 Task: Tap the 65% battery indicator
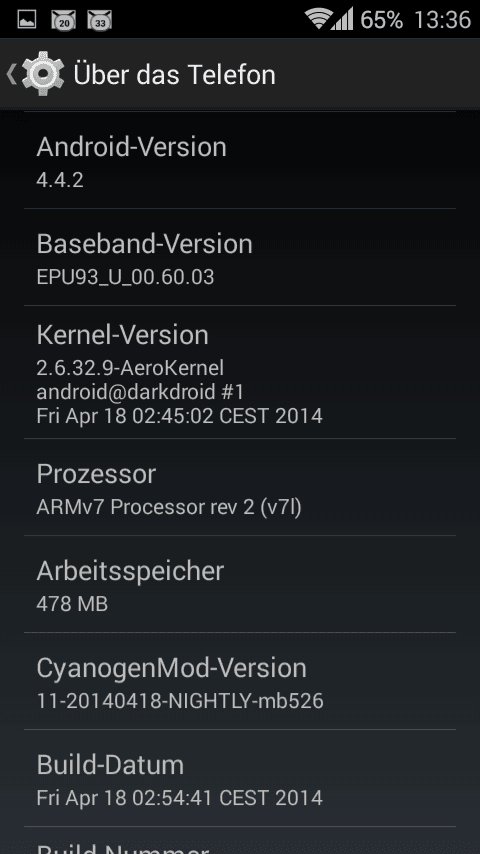click(381, 20)
